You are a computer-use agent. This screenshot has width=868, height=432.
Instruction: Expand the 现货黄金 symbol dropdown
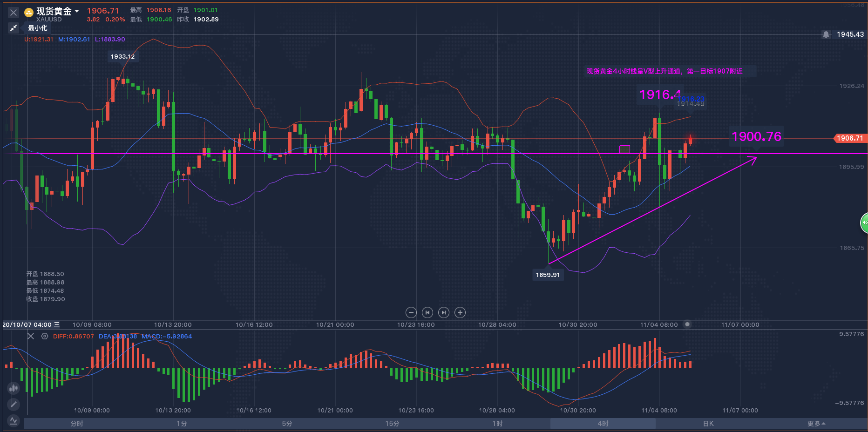coord(77,11)
